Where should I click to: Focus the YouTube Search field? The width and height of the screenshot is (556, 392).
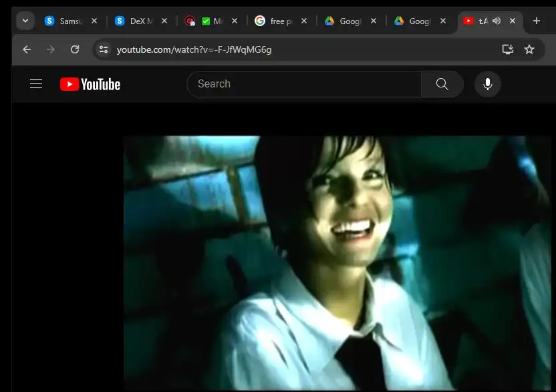pyautogui.click(x=304, y=84)
